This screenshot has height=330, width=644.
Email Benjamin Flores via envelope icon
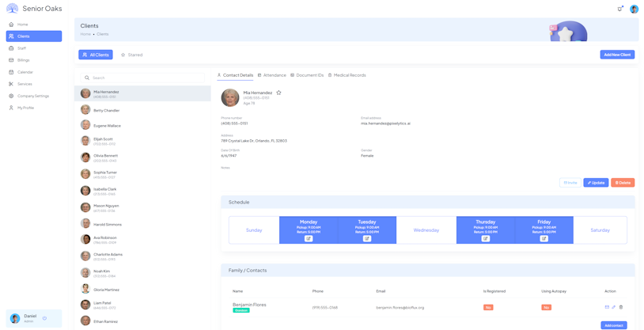click(607, 307)
